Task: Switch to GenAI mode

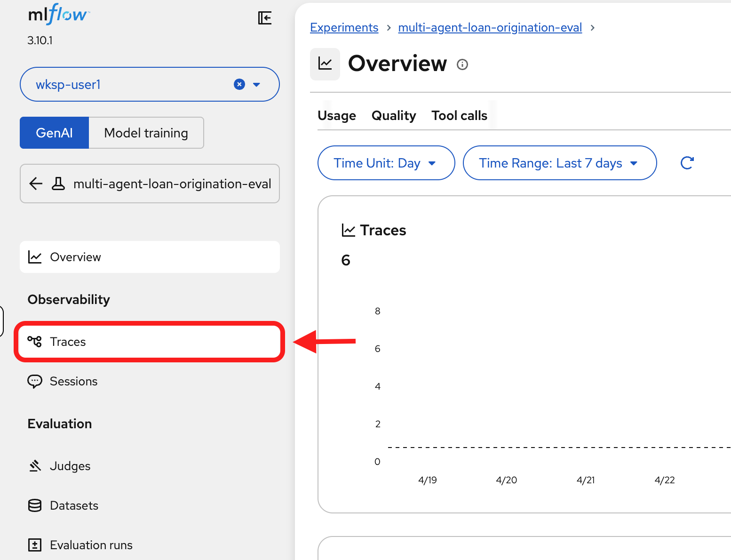Action: click(x=54, y=133)
